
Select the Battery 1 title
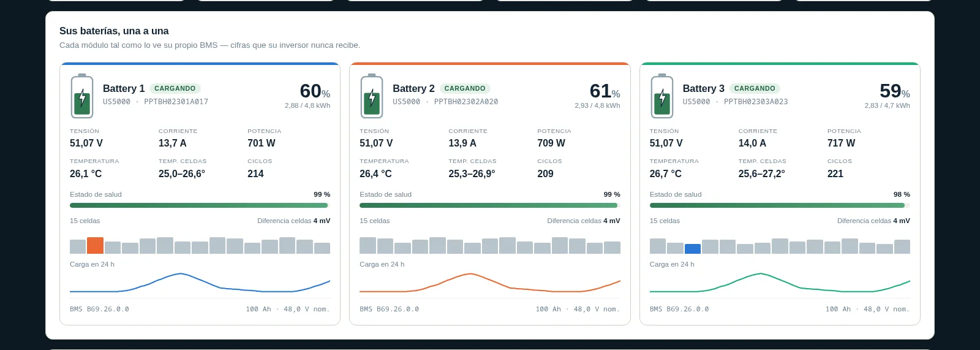pos(124,88)
